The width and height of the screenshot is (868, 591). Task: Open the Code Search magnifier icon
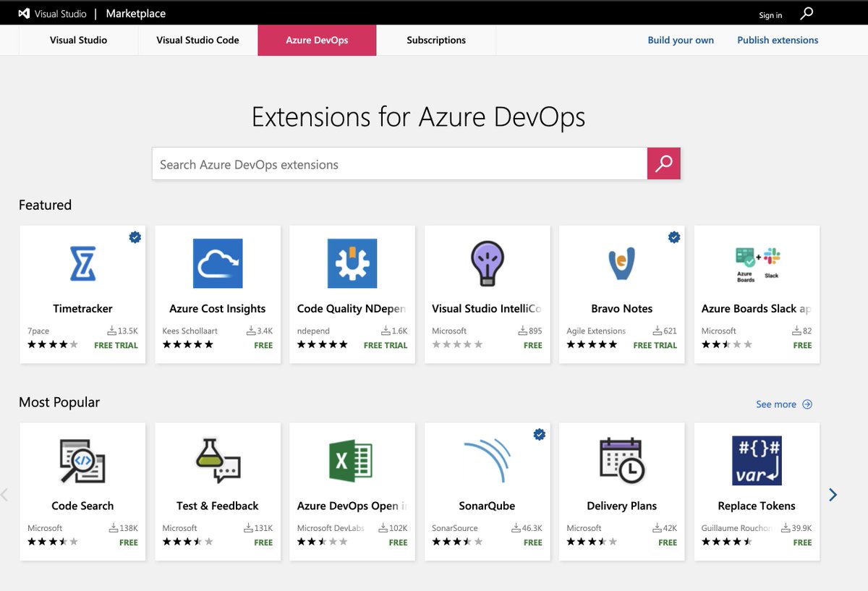coord(82,461)
